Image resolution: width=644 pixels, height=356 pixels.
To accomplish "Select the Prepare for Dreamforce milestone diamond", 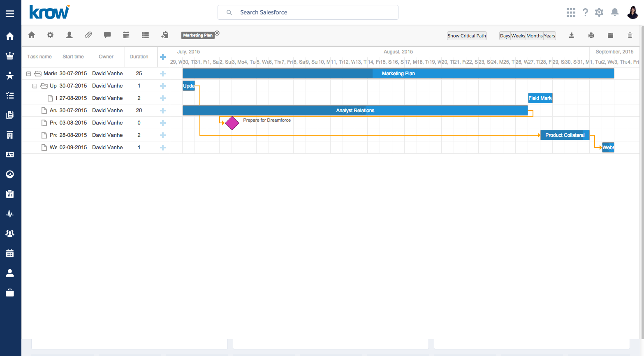I will (x=232, y=123).
